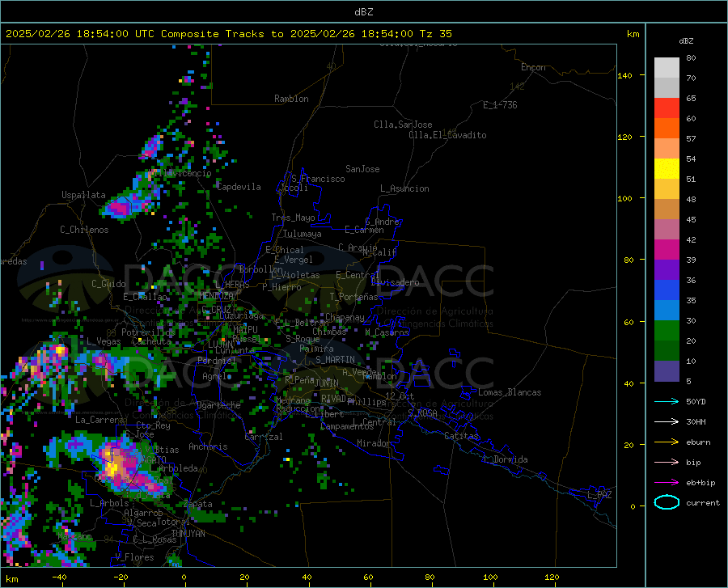
Task: Click the cyan current ellipse icon
Action: (667, 502)
